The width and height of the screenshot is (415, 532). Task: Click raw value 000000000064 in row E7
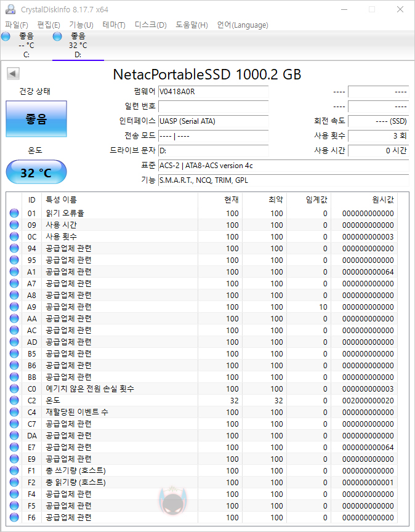368,448
